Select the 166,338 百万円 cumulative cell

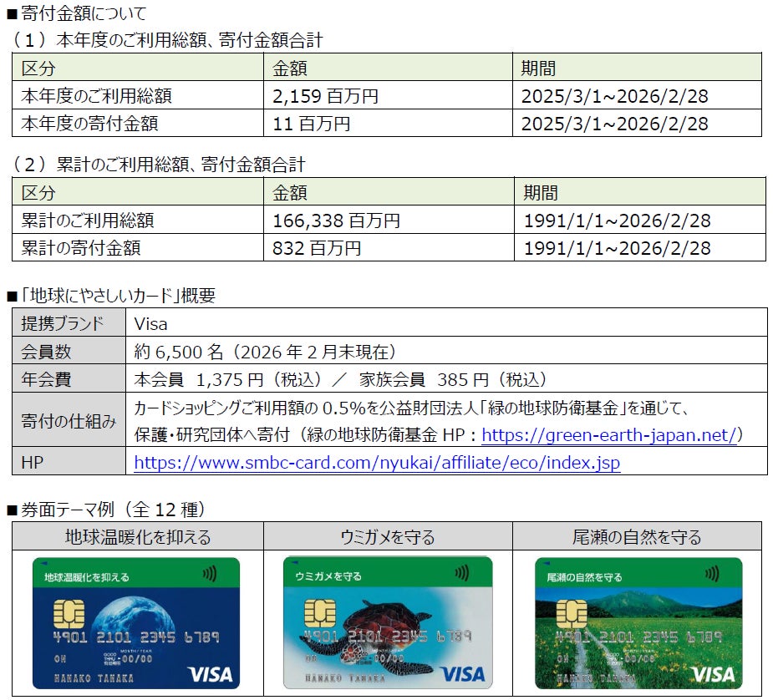point(389,221)
